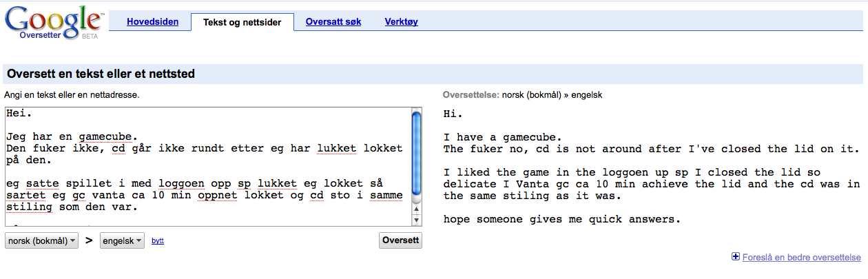Open the Hovedsiden tab
Image resolution: width=868 pixels, height=279 pixels.
click(x=153, y=22)
